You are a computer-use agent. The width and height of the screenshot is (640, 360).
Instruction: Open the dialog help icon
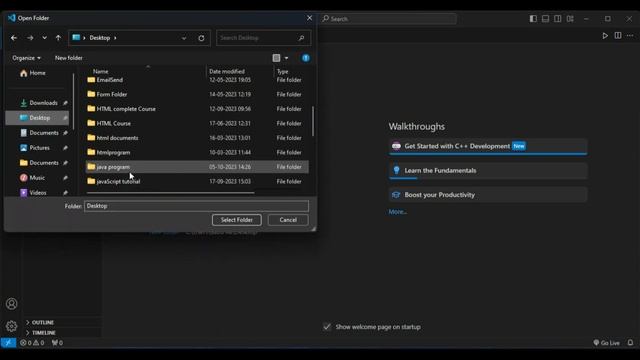coord(306,58)
